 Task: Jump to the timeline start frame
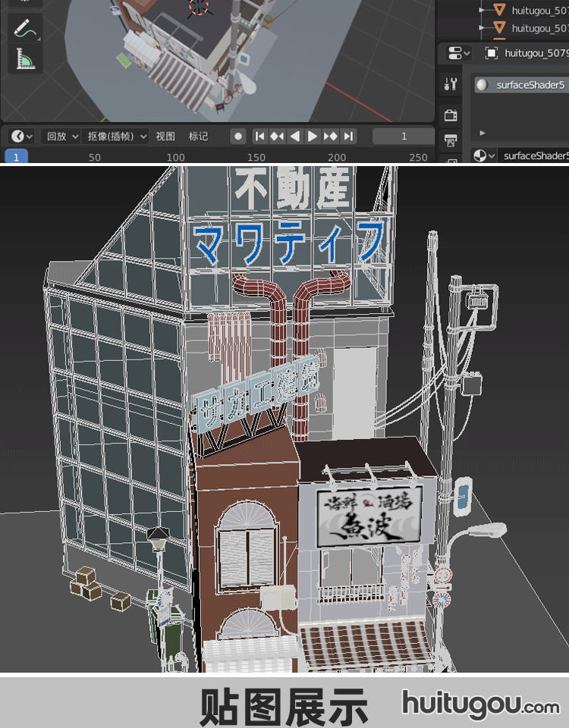[259, 136]
